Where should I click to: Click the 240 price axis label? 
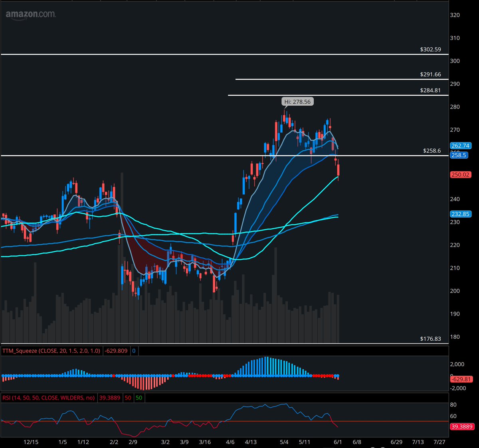tap(455, 199)
